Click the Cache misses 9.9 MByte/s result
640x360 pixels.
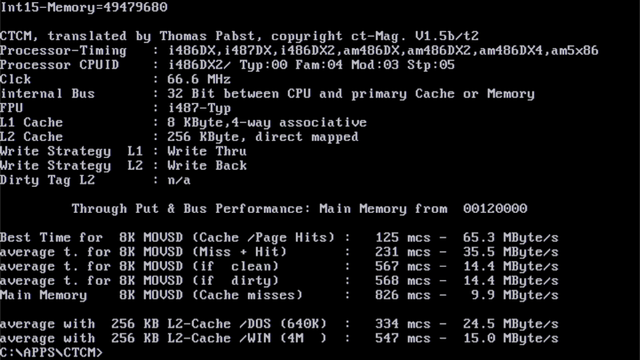[514, 295]
